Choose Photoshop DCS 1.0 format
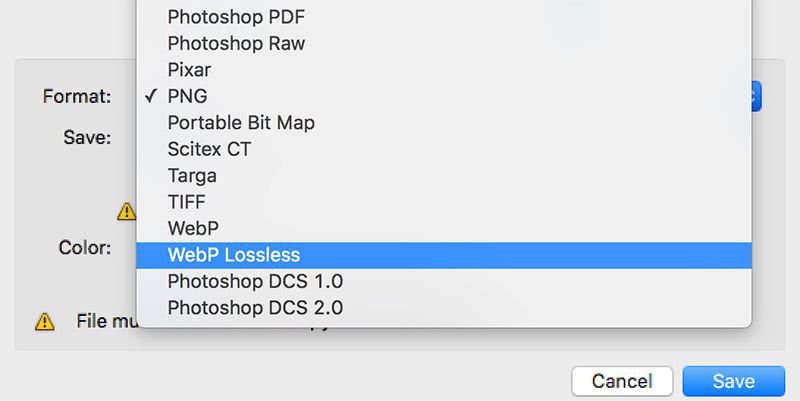This screenshot has width=800, height=401. tap(255, 281)
